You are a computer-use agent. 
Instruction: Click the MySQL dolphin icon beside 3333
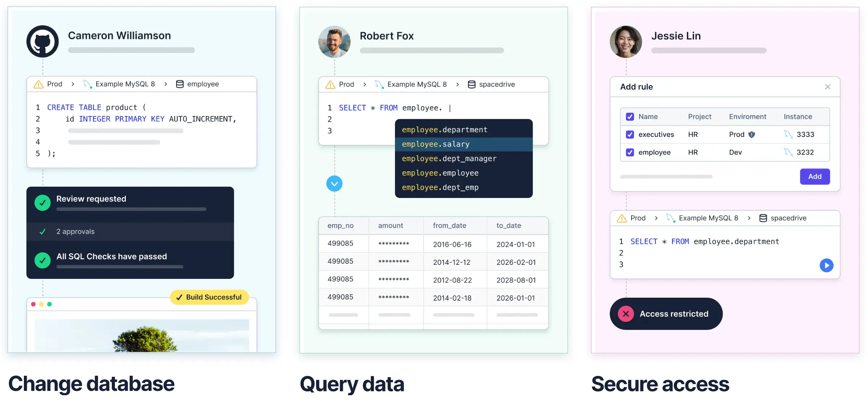click(788, 134)
